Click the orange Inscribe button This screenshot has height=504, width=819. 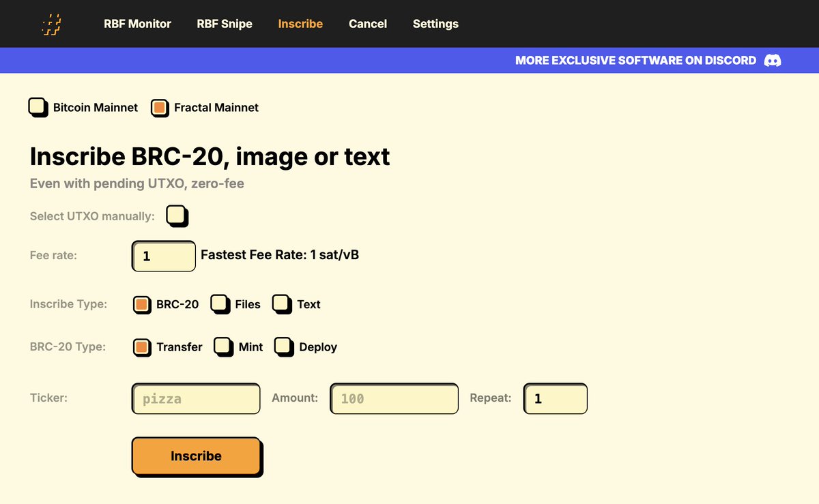197,456
